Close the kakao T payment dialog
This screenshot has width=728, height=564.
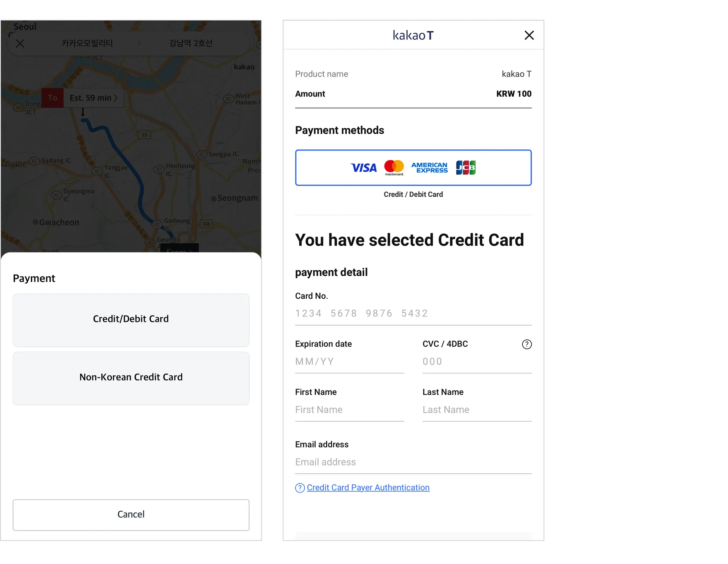coord(529,35)
